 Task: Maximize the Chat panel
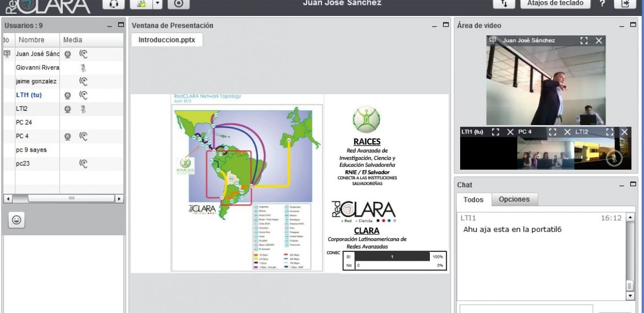(633, 184)
